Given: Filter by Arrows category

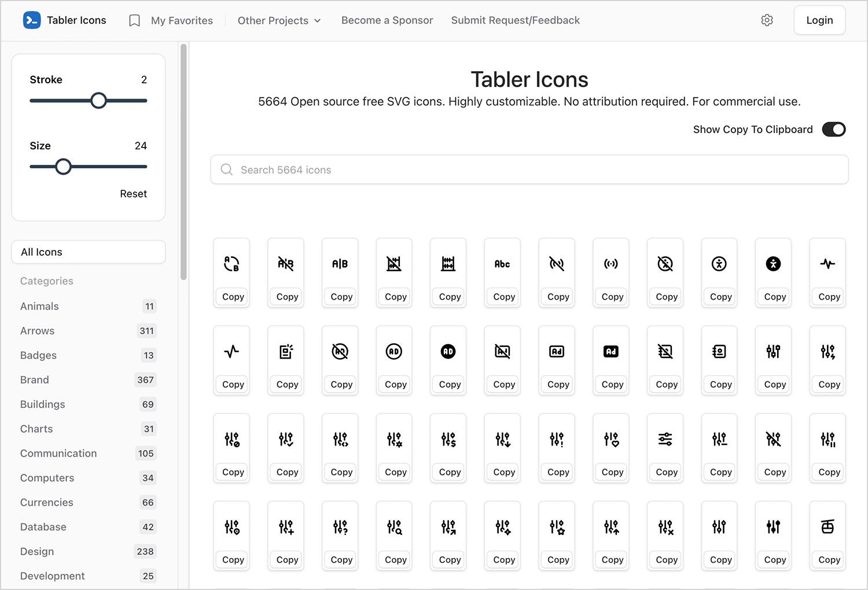Looking at the screenshot, I should click(x=89, y=331).
